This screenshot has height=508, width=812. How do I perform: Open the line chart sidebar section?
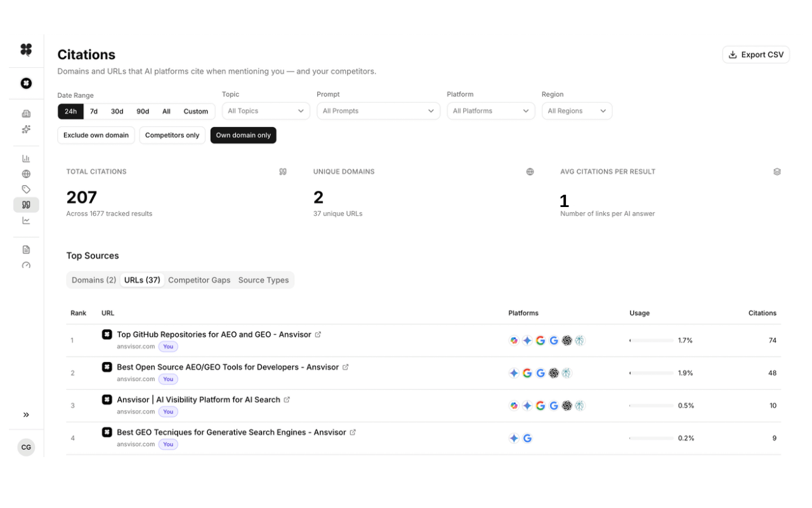(26, 220)
